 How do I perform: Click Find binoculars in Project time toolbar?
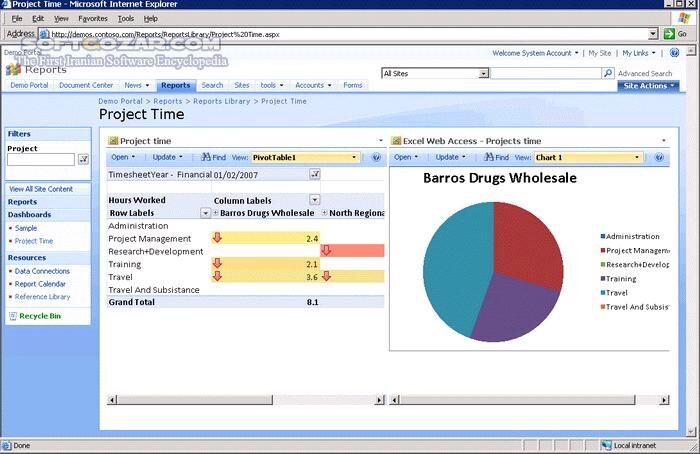pos(205,157)
